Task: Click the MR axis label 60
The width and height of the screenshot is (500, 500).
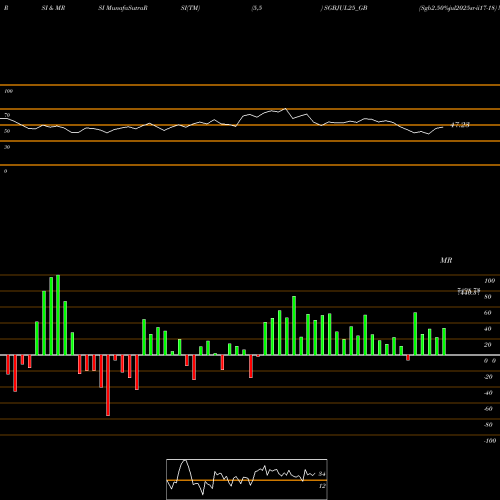Action: pos(488,313)
